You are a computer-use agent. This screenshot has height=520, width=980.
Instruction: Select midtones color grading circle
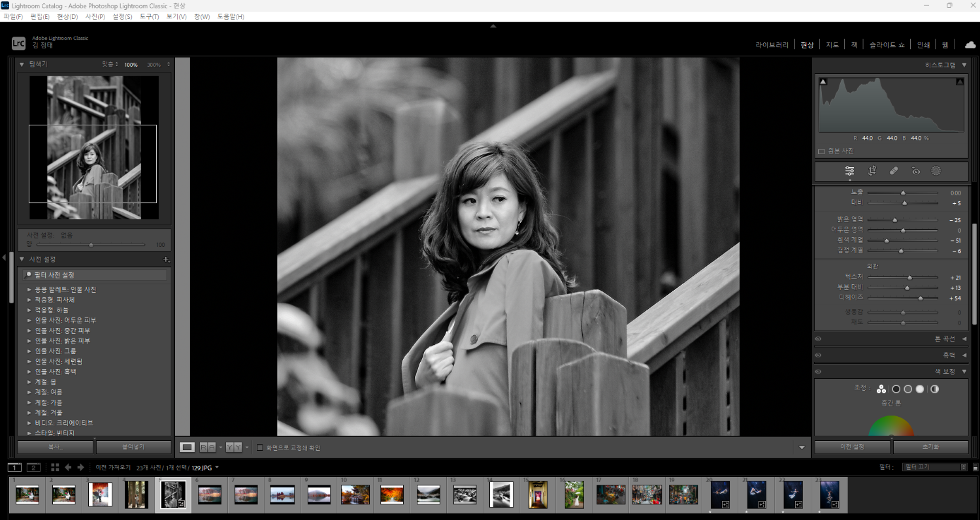click(x=907, y=389)
